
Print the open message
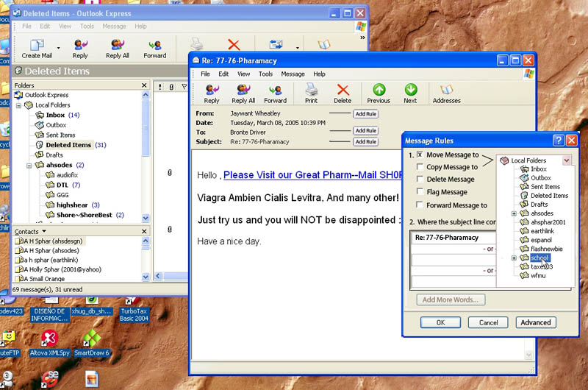[x=311, y=93]
